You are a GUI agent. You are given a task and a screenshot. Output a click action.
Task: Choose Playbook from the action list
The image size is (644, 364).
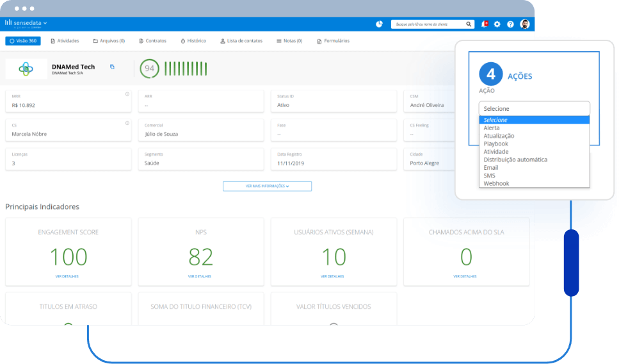534,144
